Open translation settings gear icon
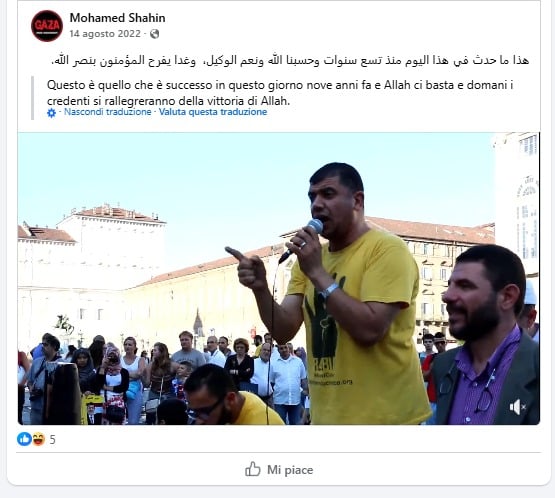Screen dimensions: 555x498 52,113
